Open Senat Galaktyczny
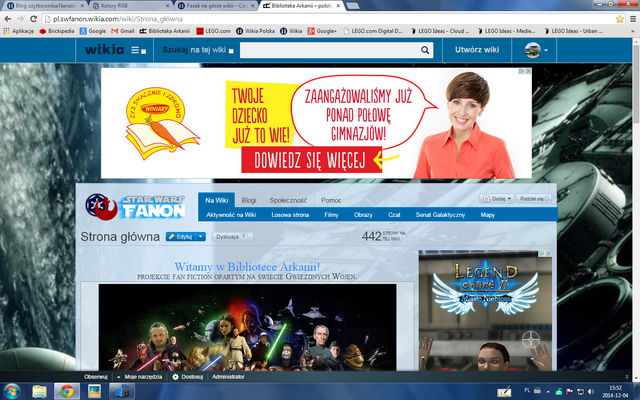The height and width of the screenshot is (400, 640). [440, 215]
